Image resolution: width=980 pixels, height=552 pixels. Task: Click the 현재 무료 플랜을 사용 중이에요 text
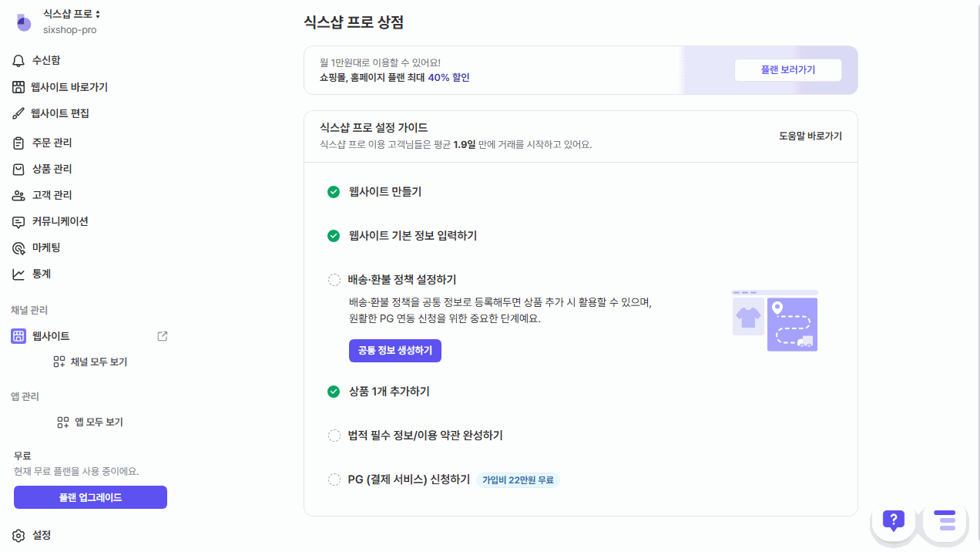[x=76, y=471]
